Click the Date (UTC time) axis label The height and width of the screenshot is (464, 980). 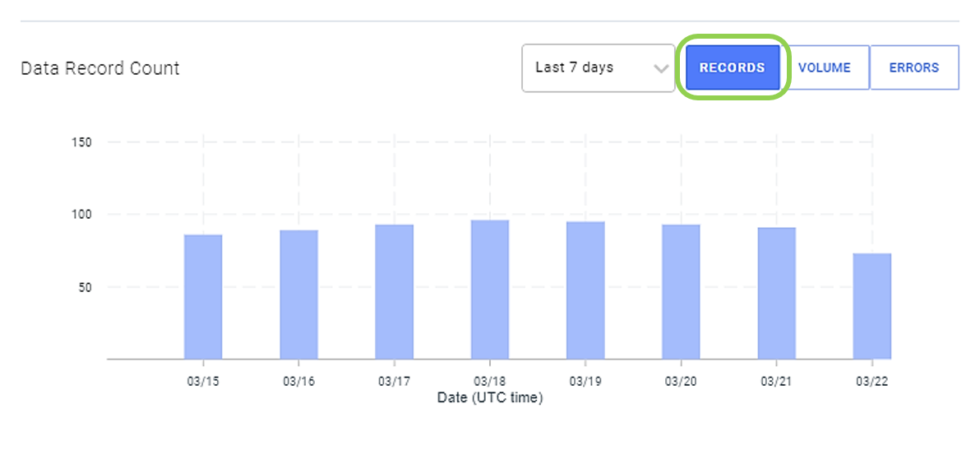pyautogui.click(x=490, y=397)
